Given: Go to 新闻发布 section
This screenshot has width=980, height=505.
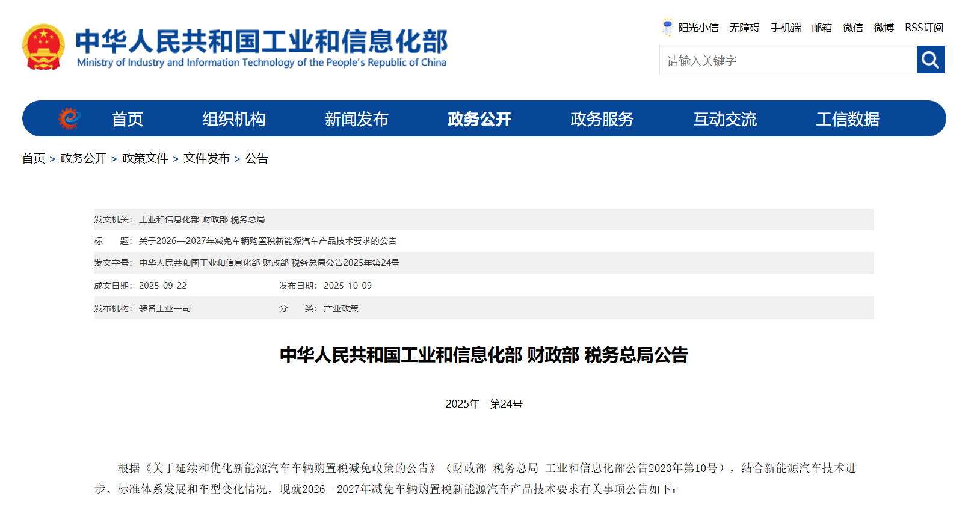Looking at the screenshot, I should pyautogui.click(x=356, y=119).
